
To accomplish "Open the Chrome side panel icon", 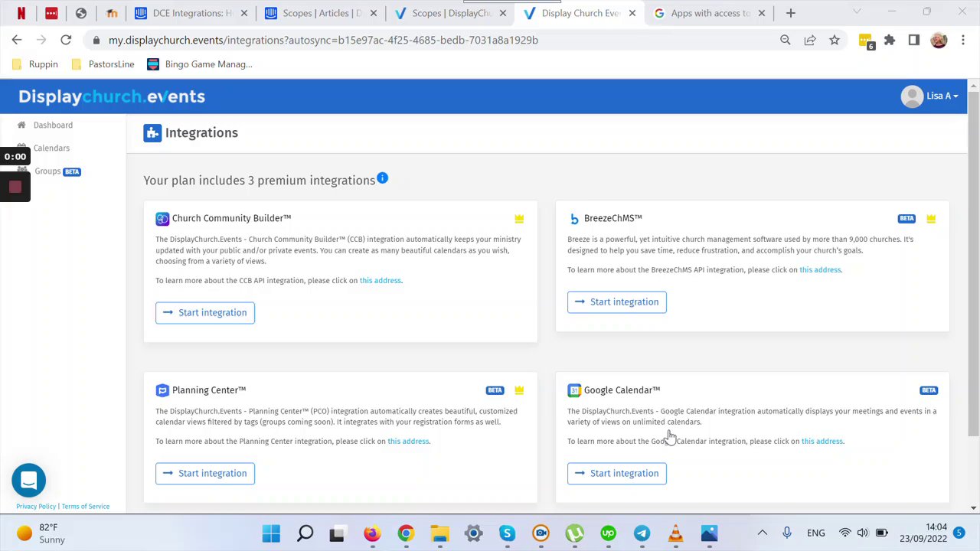I will tap(914, 40).
